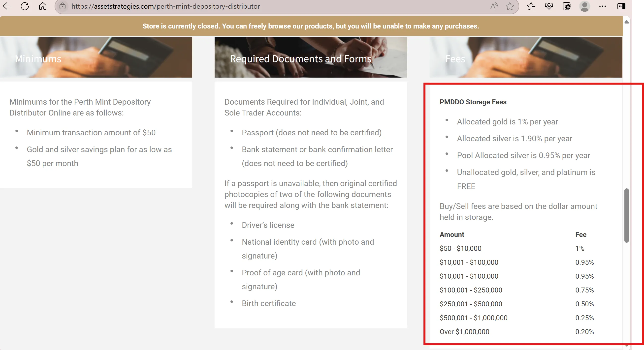Open the browser home page
This screenshot has height=350, width=644.
[x=42, y=6]
